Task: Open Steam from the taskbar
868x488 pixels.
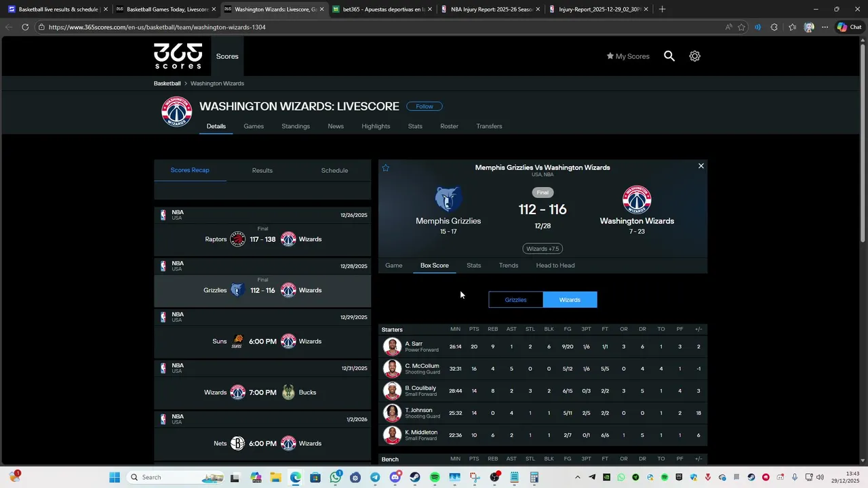Action: (x=415, y=478)
